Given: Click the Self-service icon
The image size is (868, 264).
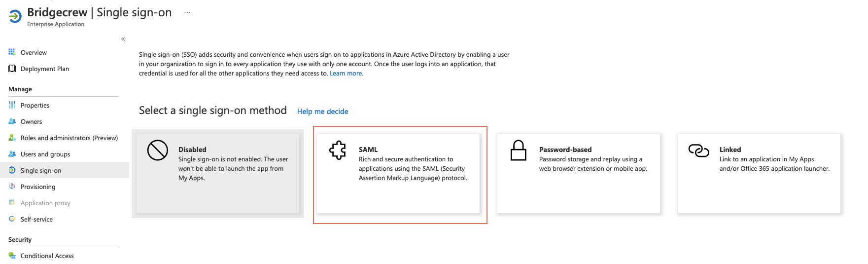Looking at the screenshot, I should pos(12,219).
